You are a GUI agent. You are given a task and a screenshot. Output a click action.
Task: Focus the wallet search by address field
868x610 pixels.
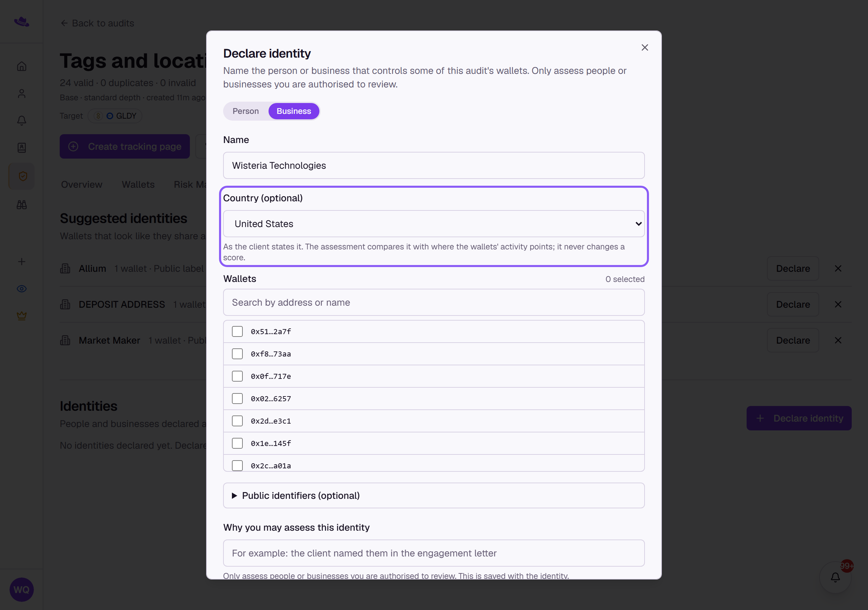(x=434, y=302)
